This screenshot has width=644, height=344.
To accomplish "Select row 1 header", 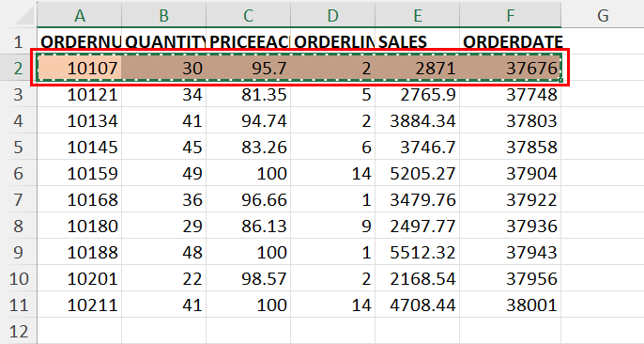I will (18, 41).
